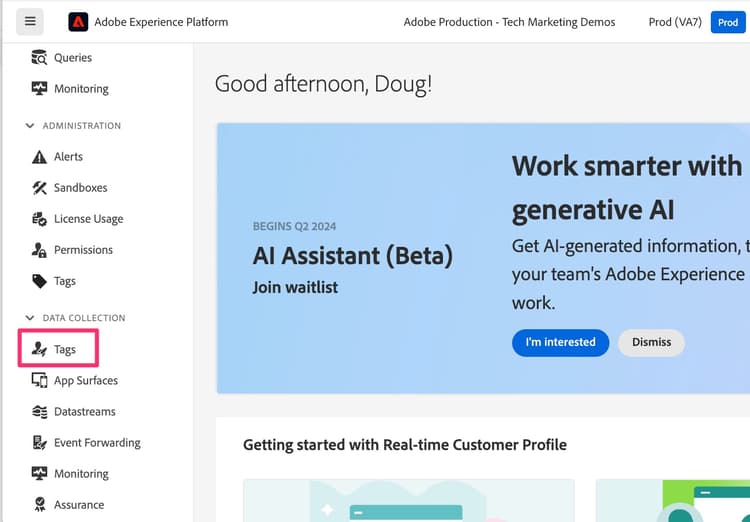The height and width of the screenshot is (522, 750).
Task: Open the App Surfaces icon
Action: (40, 381)
